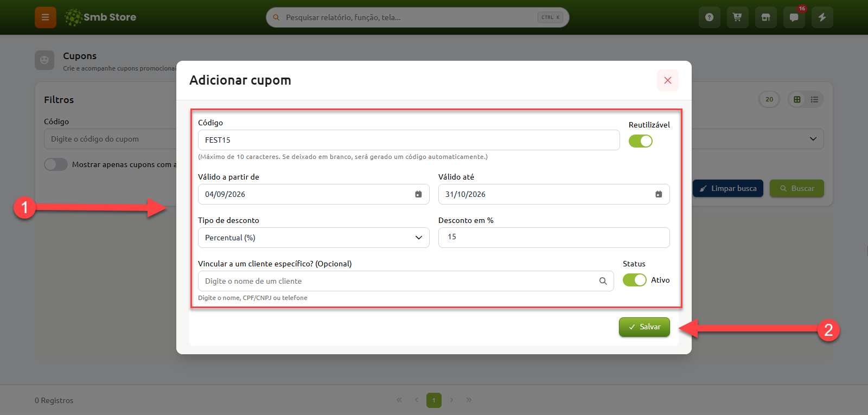Click the Smb Store logo

point(100,17)
